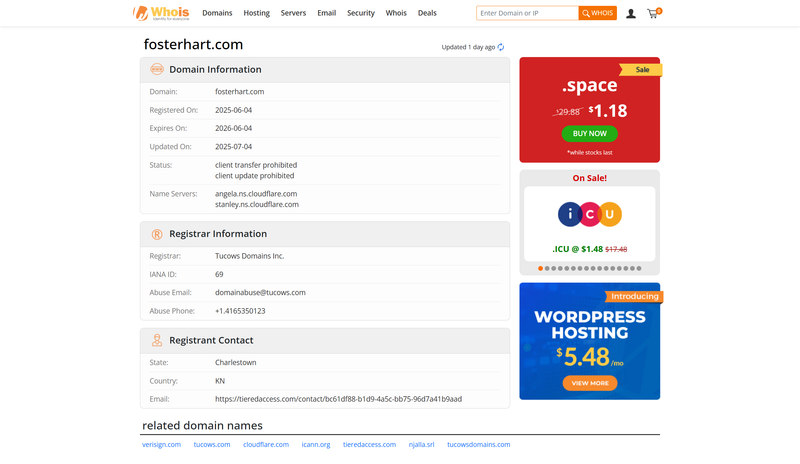Open icann.org related domain link
Viewport: 800px width, 464px height.
click(x=316, y=445)
